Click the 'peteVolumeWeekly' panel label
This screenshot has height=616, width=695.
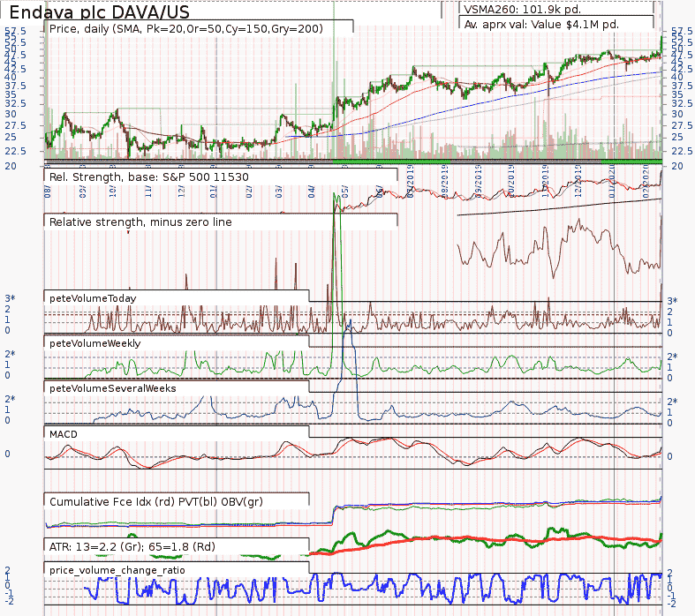tap(94, 343)
